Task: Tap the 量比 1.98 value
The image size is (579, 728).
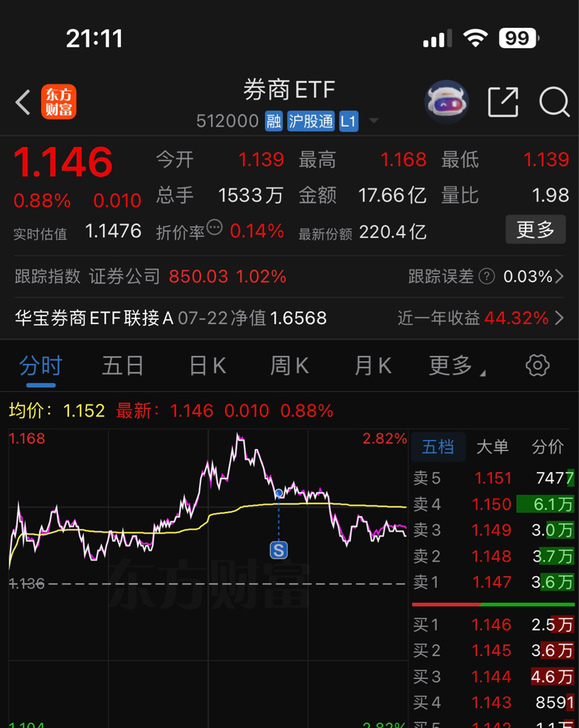Action: click(x=551, y=196)
